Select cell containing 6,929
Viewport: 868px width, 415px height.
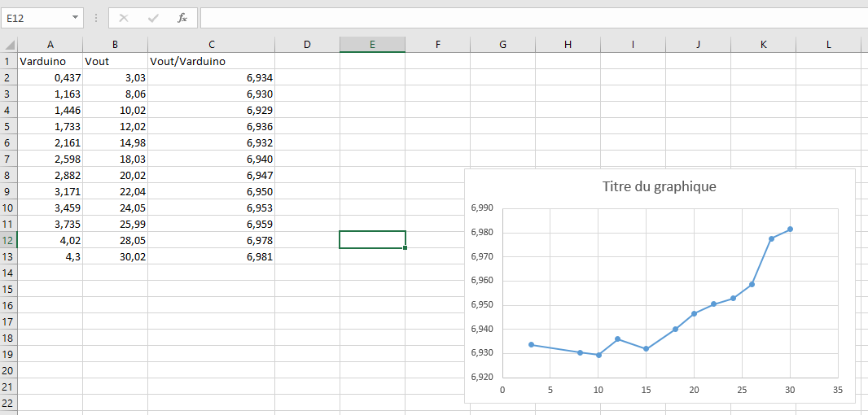(212, 110)
